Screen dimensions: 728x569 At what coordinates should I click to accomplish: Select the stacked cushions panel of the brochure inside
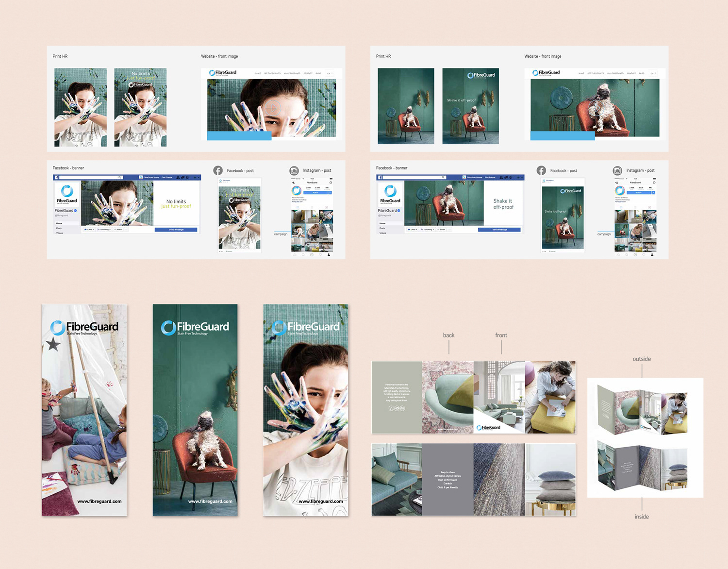550,479
